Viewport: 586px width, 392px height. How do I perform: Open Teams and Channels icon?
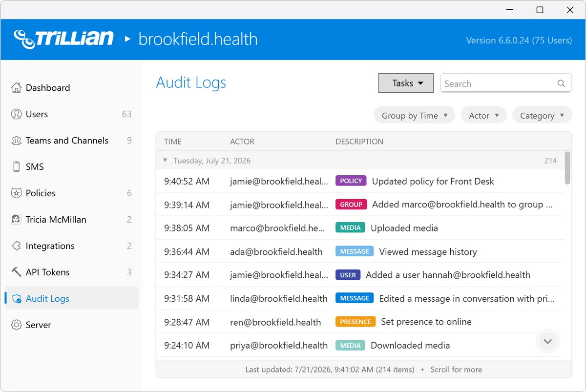click(17, 141)
